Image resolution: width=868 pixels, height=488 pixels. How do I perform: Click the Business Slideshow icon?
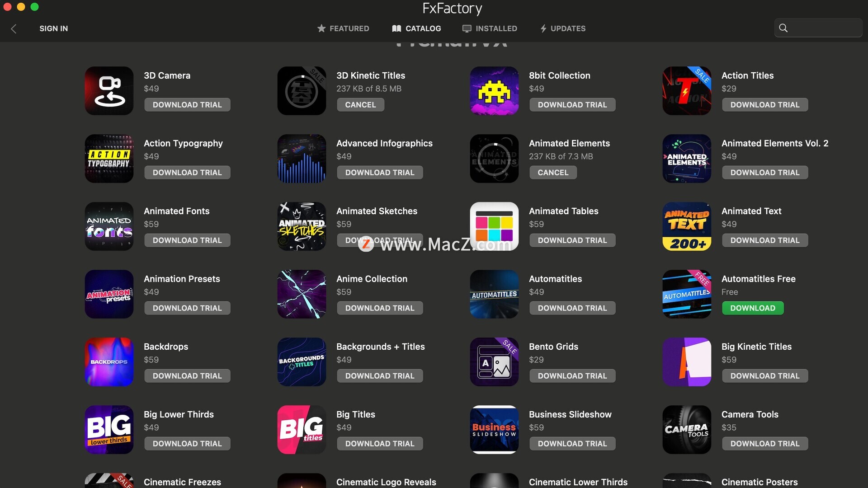click(x=494, y=430)
